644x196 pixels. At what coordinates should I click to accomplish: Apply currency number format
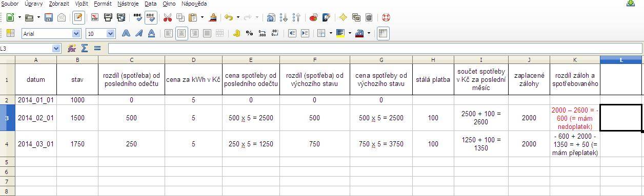pyautogui.click(x=236, y=33)
